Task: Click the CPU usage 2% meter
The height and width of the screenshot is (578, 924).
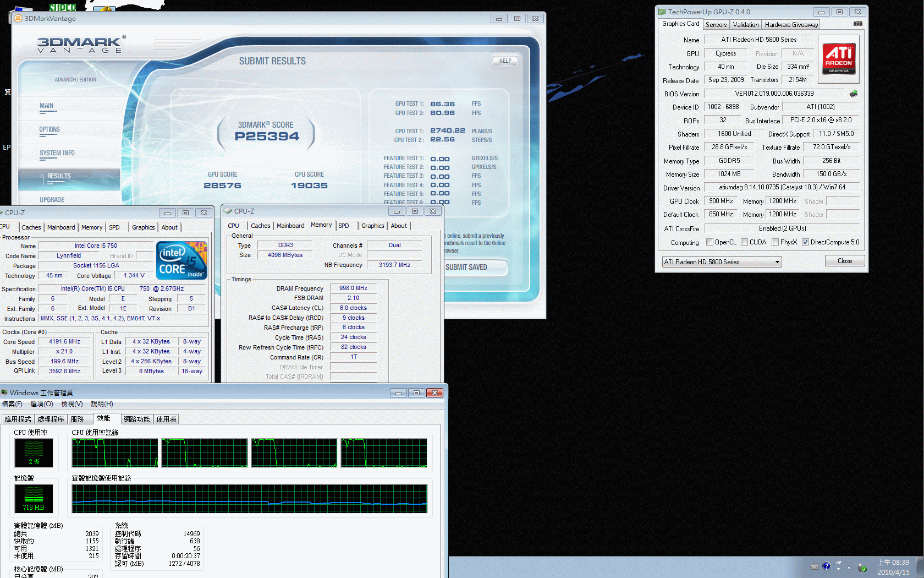Action: [x=34, y=453]
